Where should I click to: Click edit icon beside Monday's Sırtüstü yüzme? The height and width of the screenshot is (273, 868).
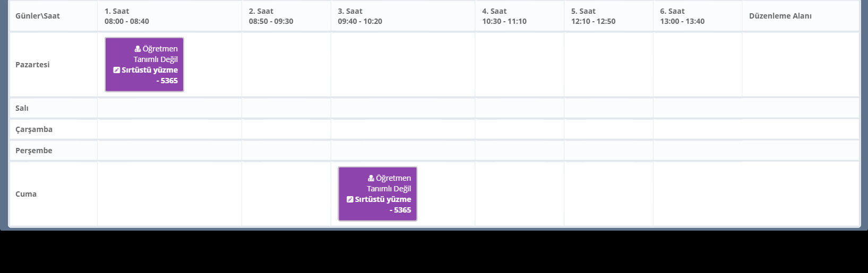pos(117,70)
